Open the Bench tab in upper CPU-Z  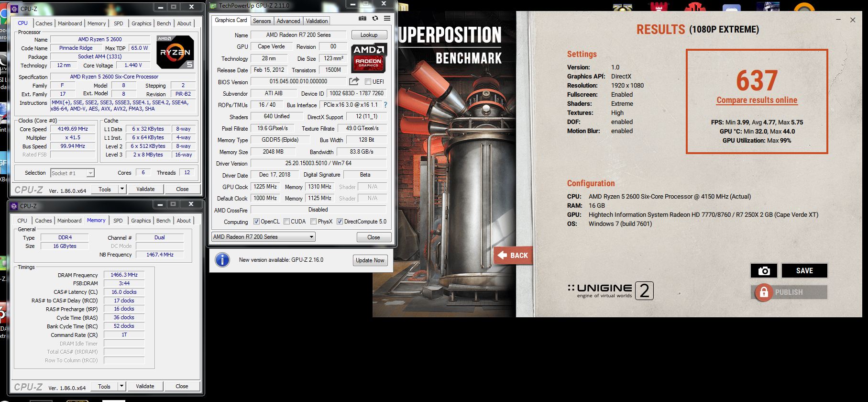164,23
